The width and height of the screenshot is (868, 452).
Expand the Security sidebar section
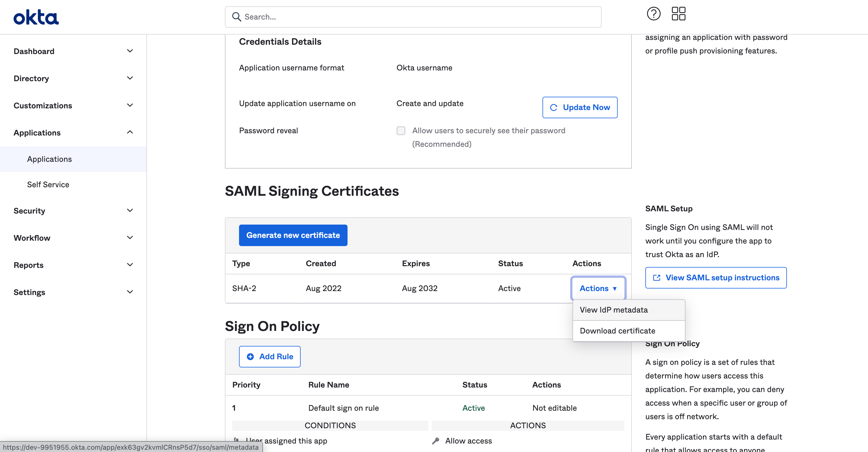130,210
